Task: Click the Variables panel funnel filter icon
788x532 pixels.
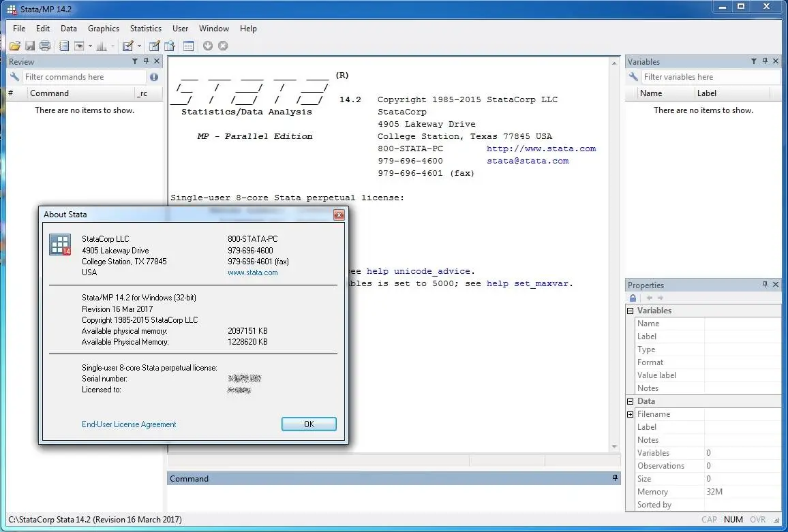Action: 754,61
